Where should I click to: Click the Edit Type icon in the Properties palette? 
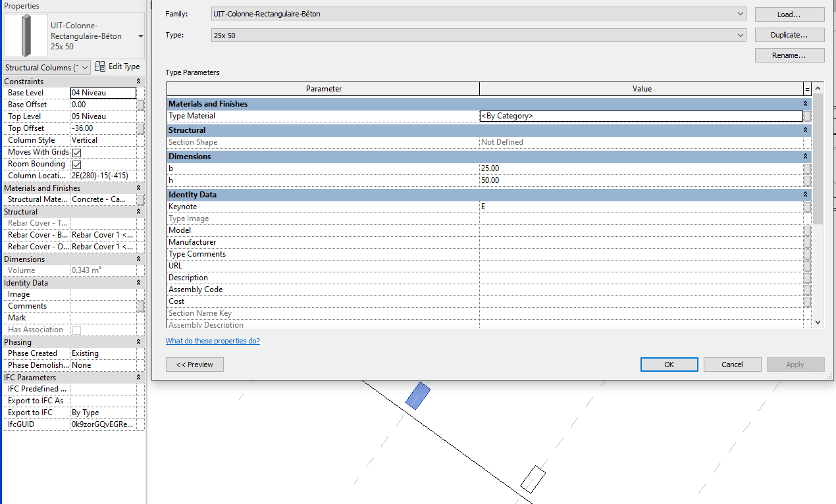coord(100,66)
